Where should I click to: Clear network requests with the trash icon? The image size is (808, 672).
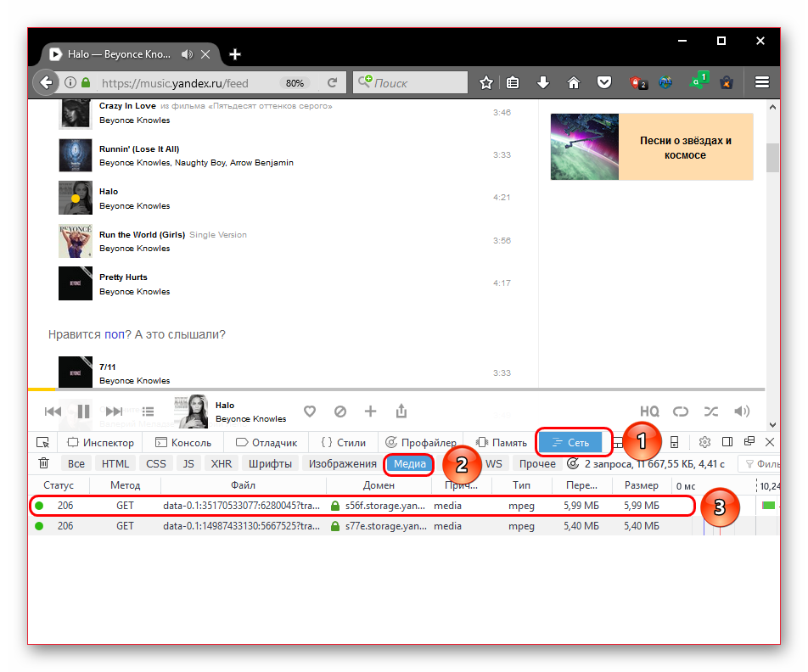44,463
